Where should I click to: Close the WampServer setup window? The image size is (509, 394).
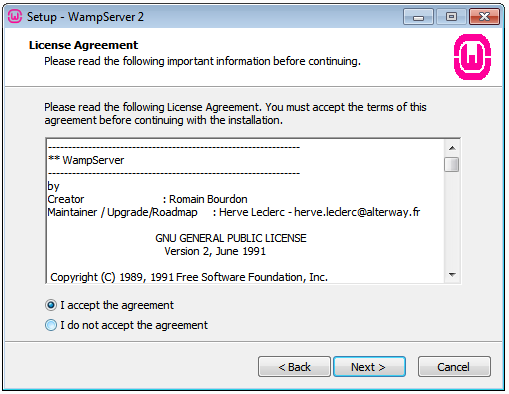click(484, 17)
